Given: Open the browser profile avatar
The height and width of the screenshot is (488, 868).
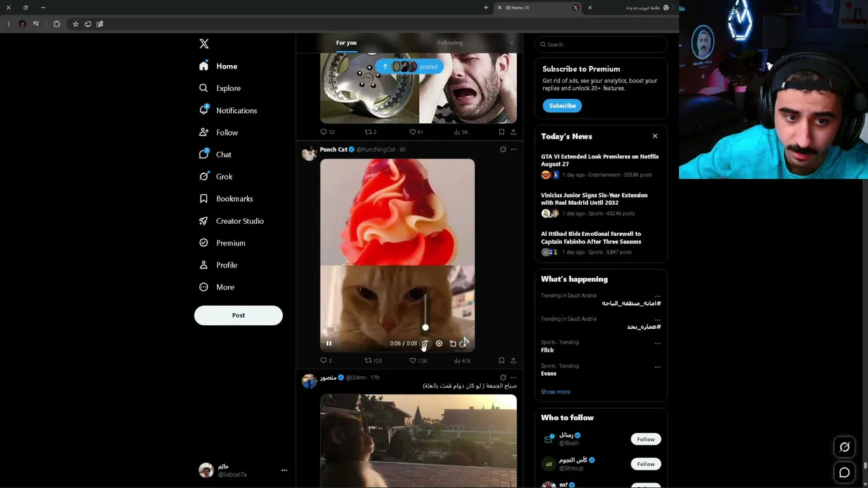Looking at the screenshot, I should coord(22,24).
